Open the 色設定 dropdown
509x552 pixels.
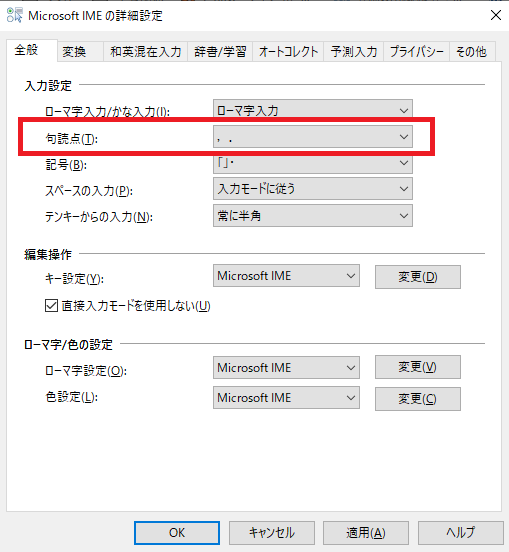point(286,398)
